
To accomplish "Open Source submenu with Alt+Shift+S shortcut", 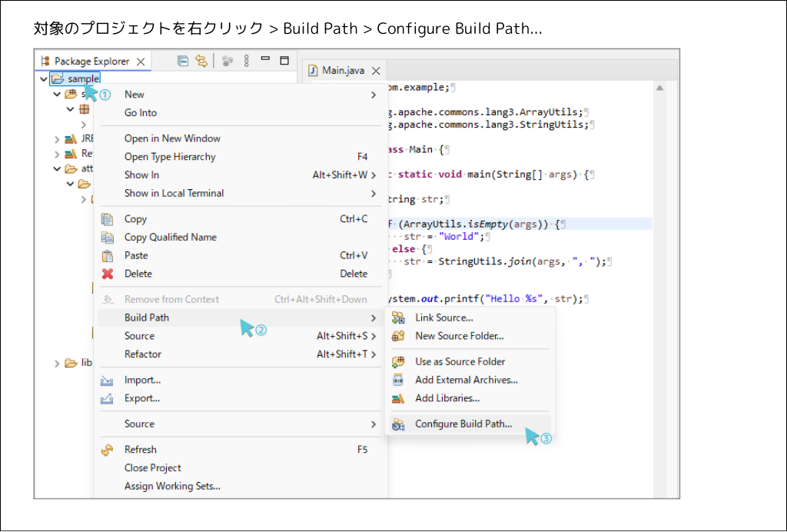I will coord(241,336).
